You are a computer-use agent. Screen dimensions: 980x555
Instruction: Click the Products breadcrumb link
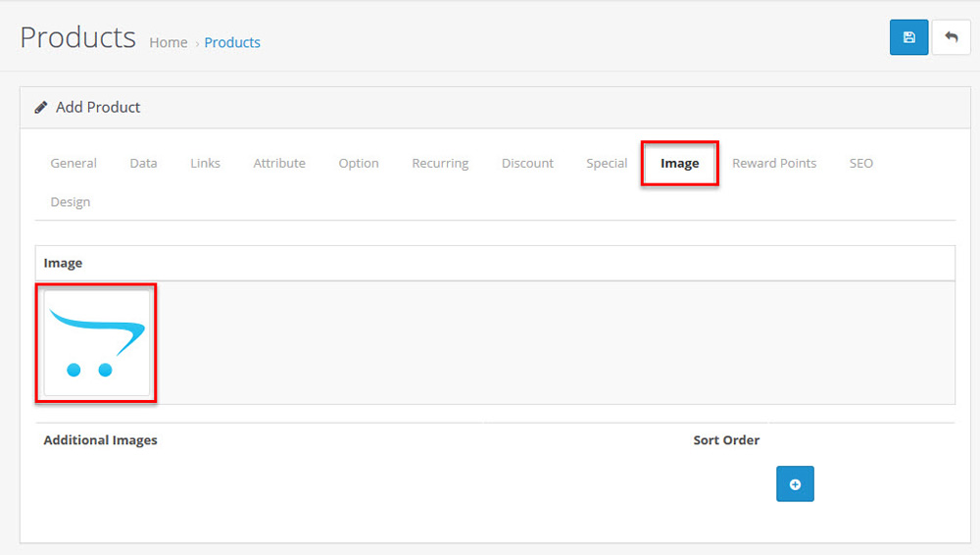pos(232,43)
